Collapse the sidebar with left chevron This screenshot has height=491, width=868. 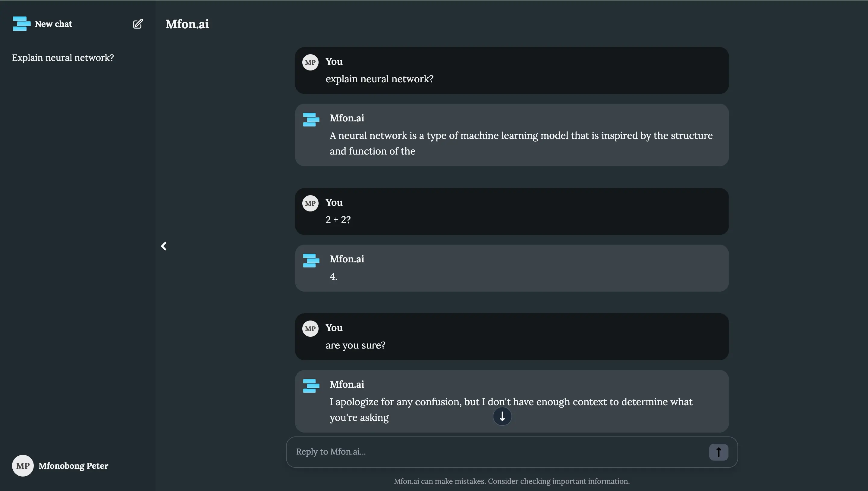click(164, 246)
